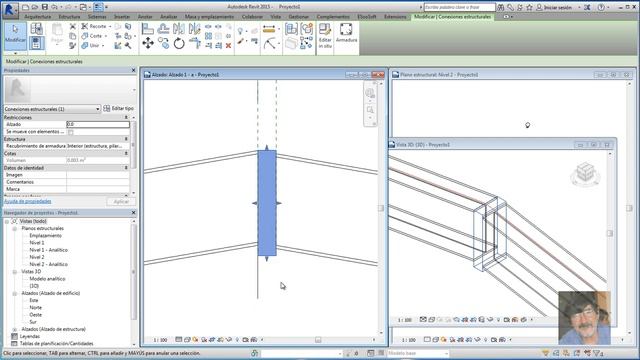
Task: Click the Help question mark icon
Action: [601, 7]
